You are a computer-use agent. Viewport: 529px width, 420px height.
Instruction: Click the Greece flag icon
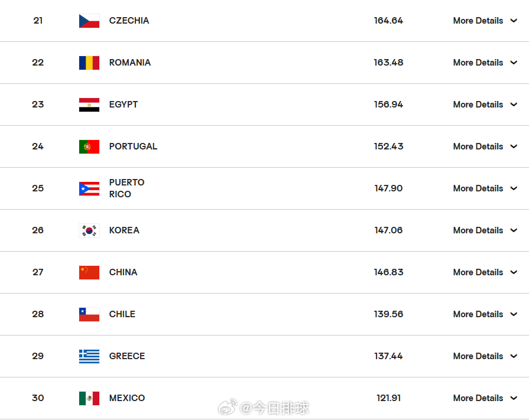[x=89, y=356]
